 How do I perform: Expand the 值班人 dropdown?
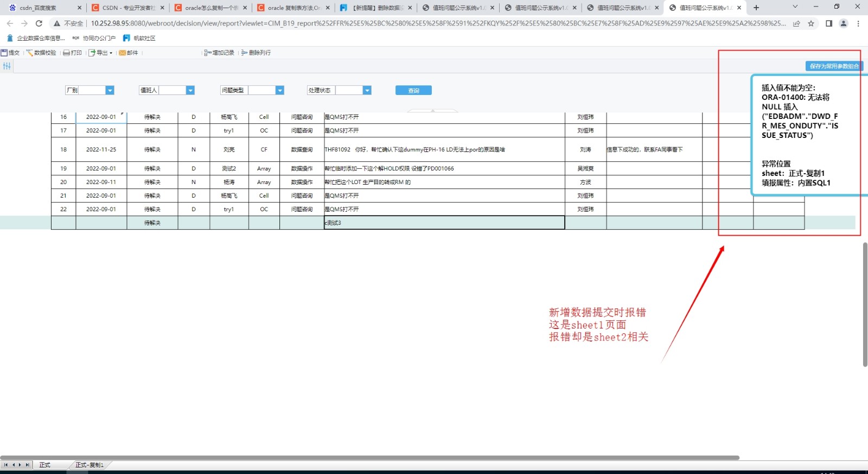click(190, 91)
